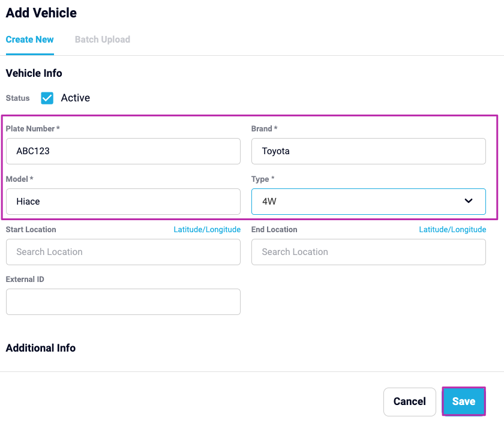Image resolution: width=504 pixels, height=423 pixels.
Task: Switch to the Batch Upload tab
Action: pos(102,40)
